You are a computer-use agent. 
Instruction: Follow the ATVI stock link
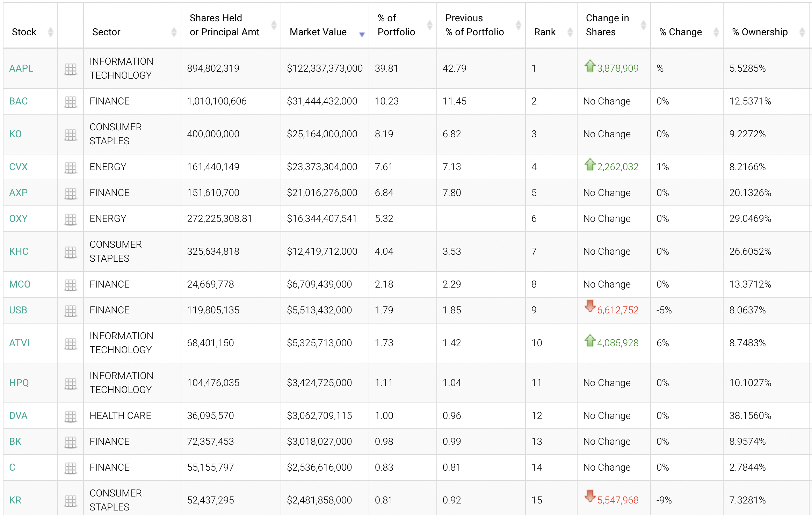[x=19, y=343]
